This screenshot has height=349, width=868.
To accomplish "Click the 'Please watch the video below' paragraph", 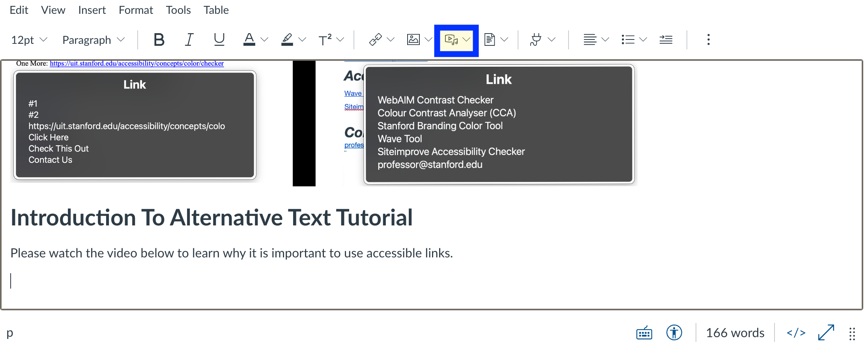I will (232, 253).
